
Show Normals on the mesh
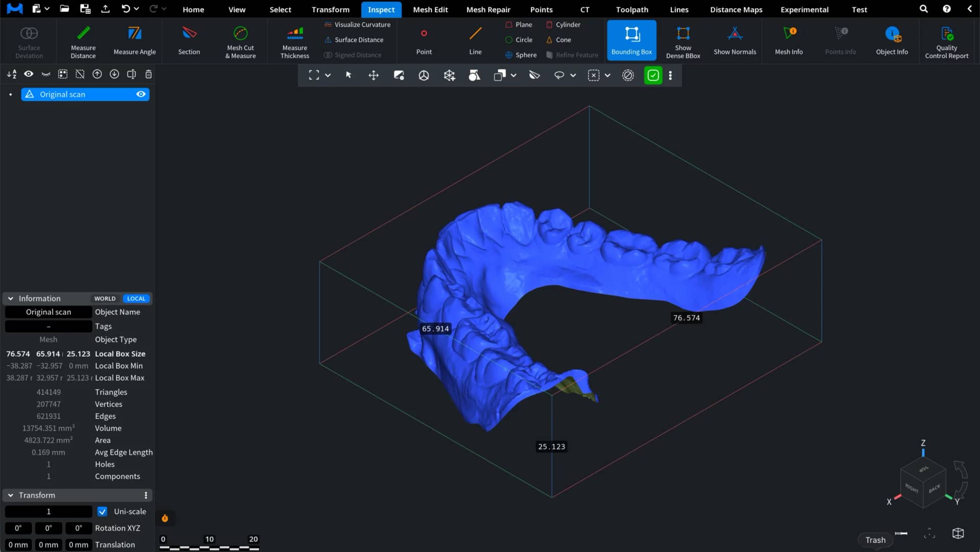click(x=734, y=42)
